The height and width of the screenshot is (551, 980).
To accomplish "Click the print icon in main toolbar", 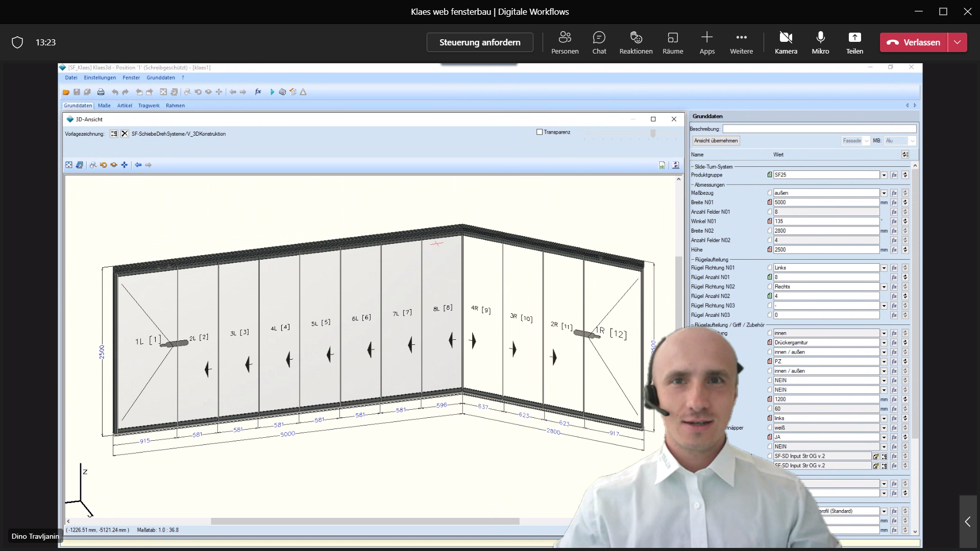I will click(x=101, y=92).
